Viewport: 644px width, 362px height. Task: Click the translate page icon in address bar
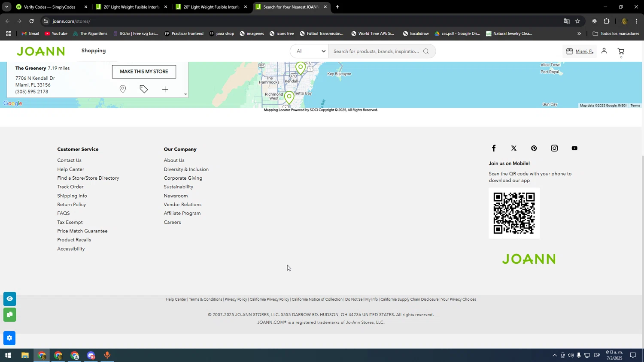(567, 21)
